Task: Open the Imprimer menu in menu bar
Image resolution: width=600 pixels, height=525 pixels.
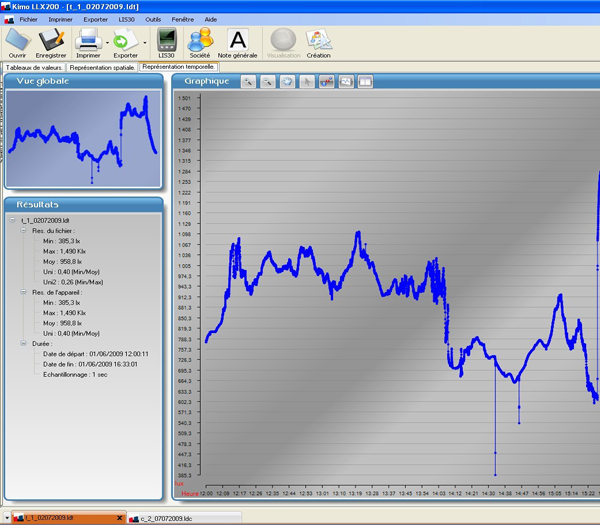Action: pyautogui.click(x=60, y=20)
